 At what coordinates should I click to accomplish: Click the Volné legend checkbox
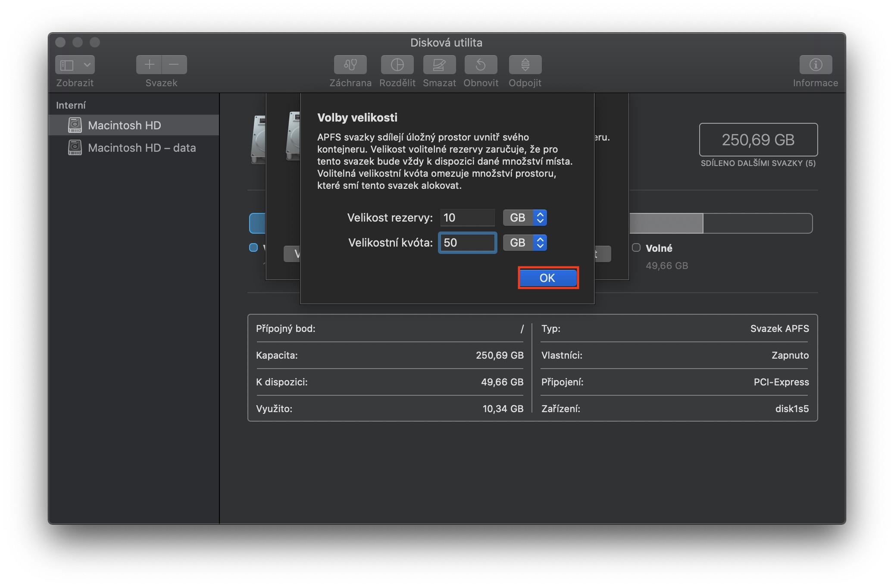coord(636,247)
